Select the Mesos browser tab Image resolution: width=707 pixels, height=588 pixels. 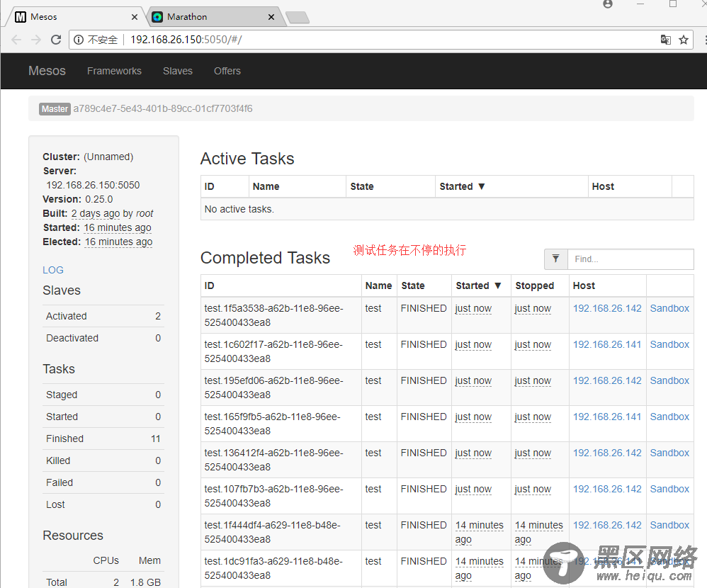tap(74, 17)
